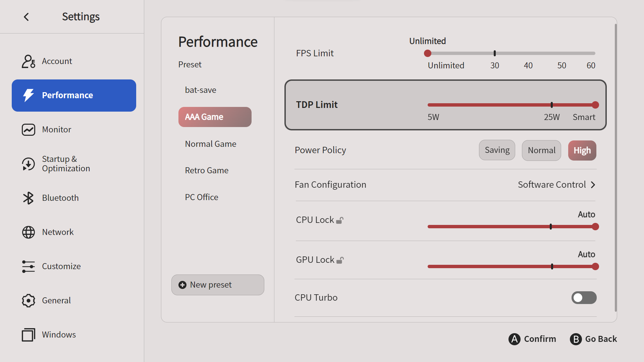Click 25W mark on TDP Limit slider
The image size is (644, 362).
pos(552,105)
